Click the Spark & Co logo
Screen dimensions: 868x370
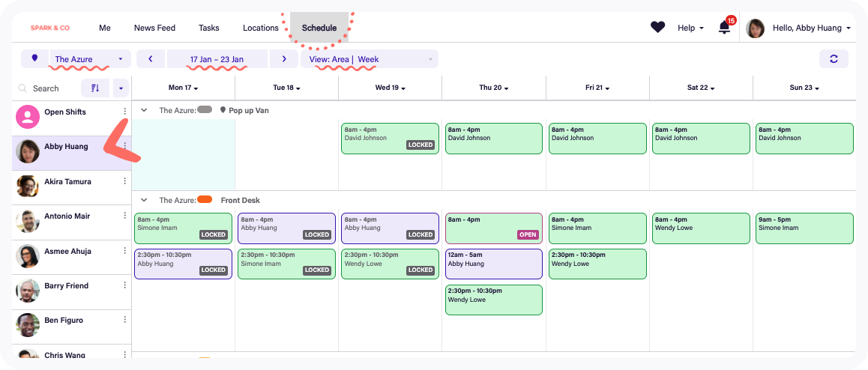click(49, 28)
